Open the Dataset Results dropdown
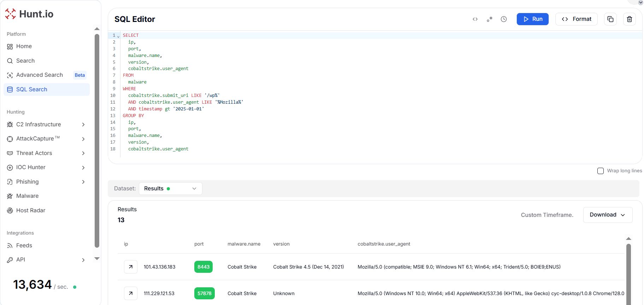Screen dimensions: 644x305 click(171, 189)
